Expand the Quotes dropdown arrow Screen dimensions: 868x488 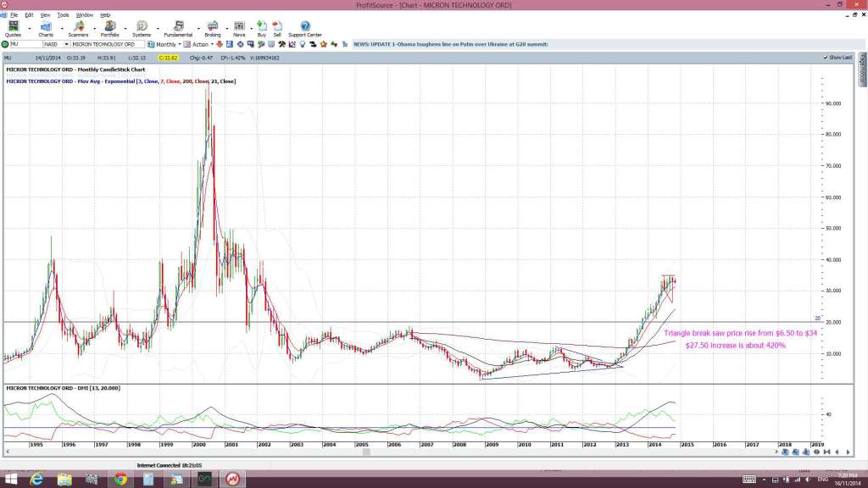click(30, 28)
